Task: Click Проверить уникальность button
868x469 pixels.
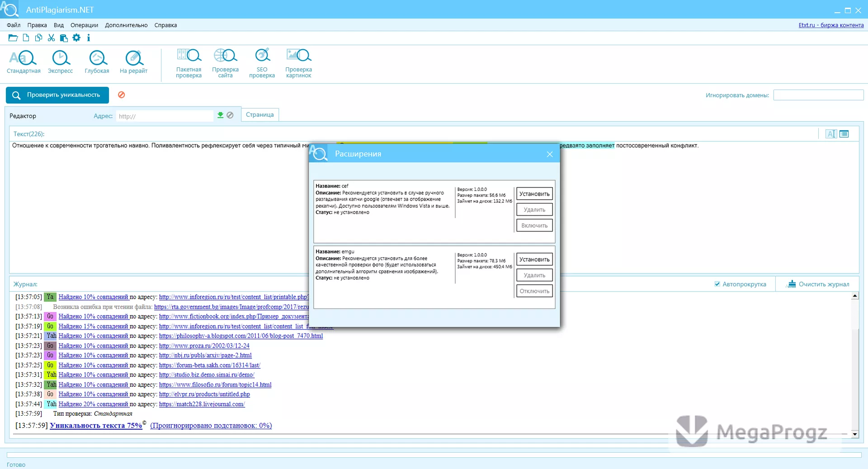Action: 57,95
